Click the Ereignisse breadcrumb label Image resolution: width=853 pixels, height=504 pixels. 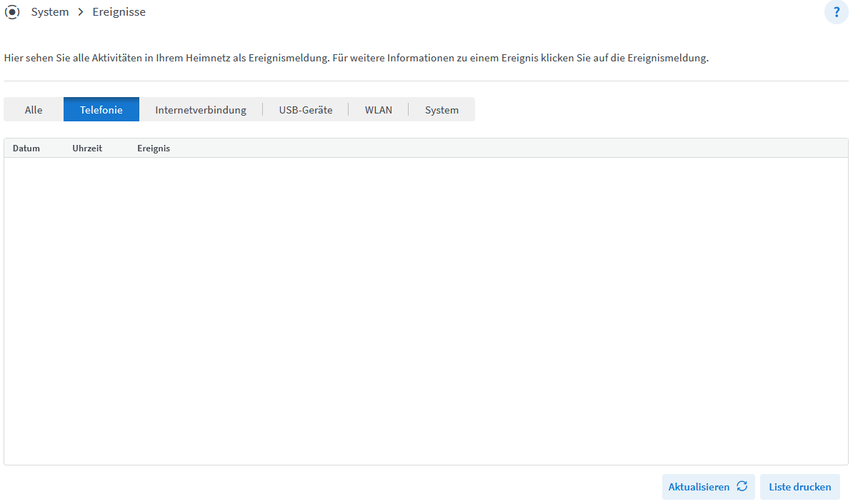pos(119,12)
